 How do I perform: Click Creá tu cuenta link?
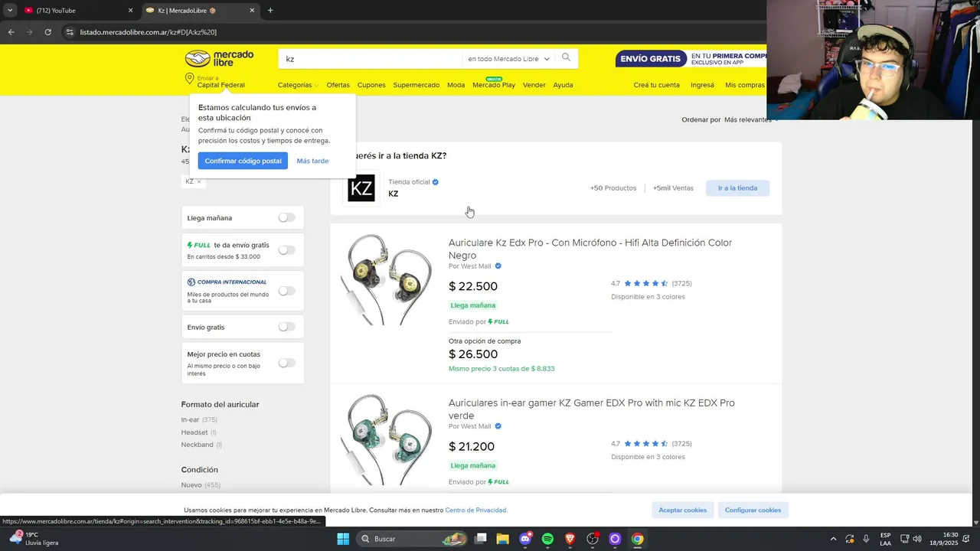(656, 85)
